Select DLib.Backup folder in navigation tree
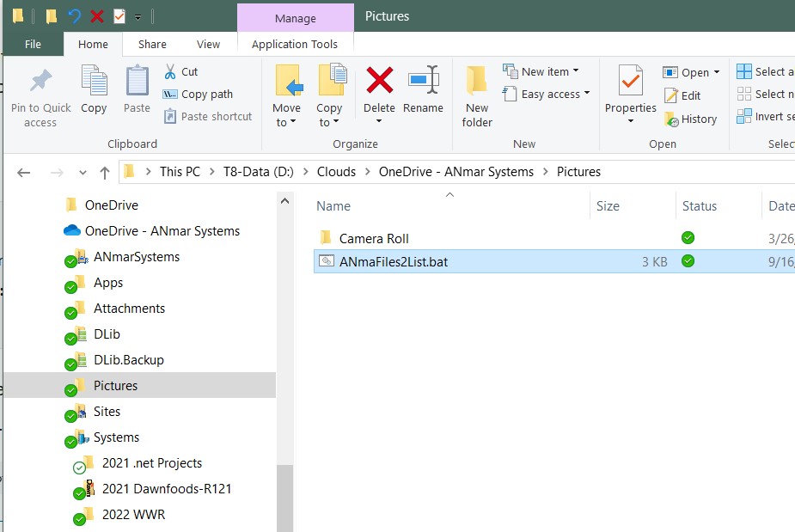 point(128,360)
